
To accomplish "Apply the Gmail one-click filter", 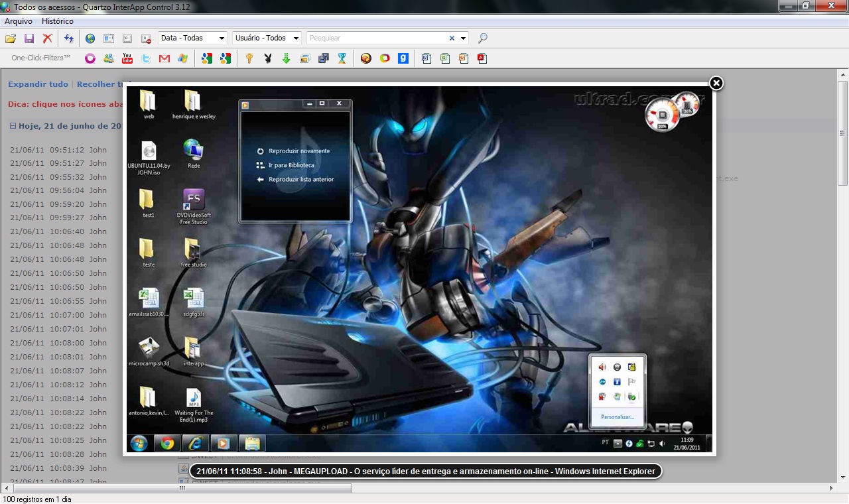I will point(164,58).
